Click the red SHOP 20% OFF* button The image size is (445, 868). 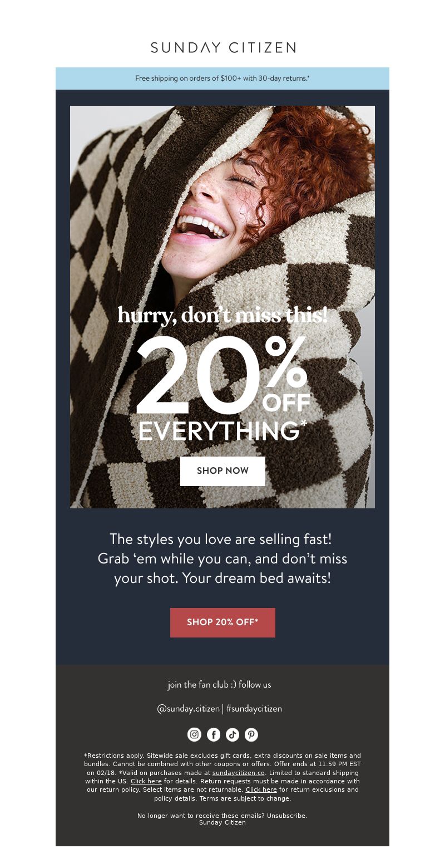tap(222, 622)
